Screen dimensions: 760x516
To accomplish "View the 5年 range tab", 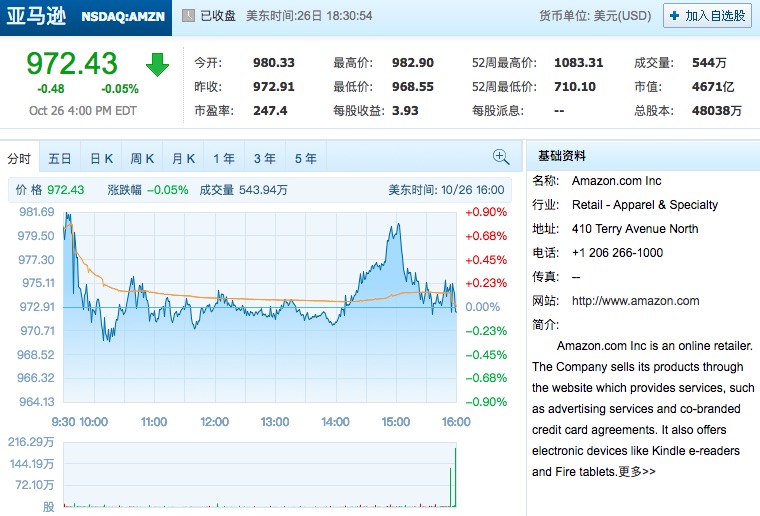I will (305, 159).
